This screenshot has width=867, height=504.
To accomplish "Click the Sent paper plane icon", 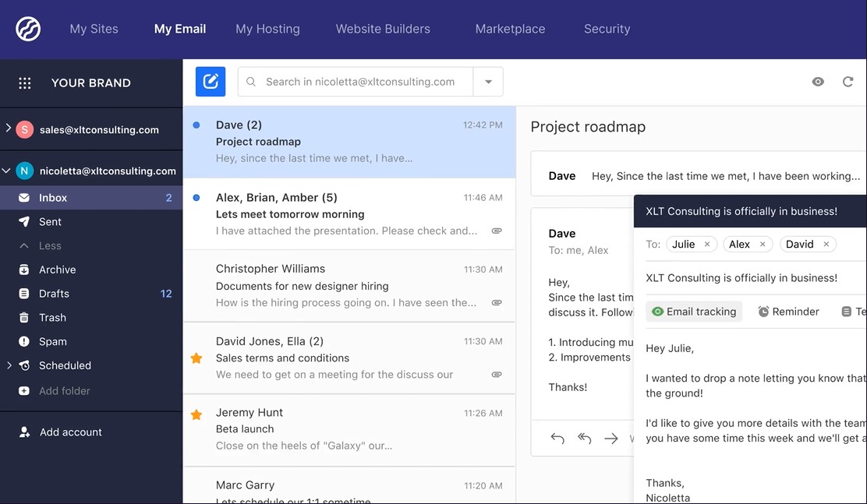I will (x=23, y=221).
